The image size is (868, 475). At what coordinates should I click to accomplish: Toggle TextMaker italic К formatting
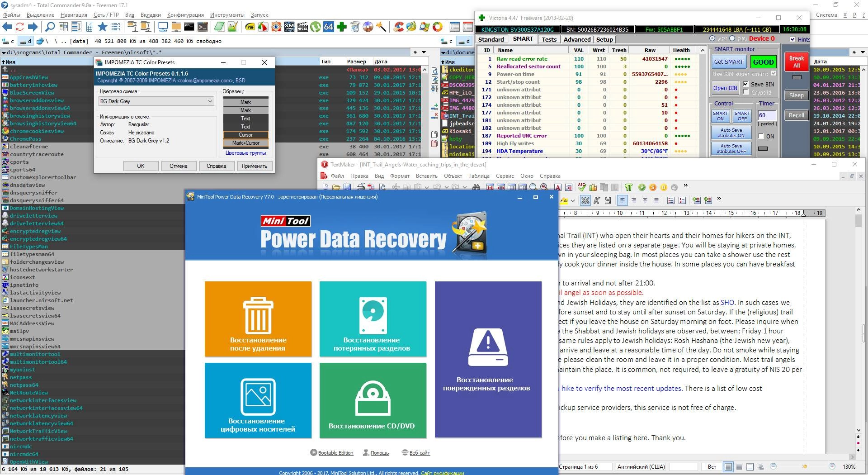(597, 200)
